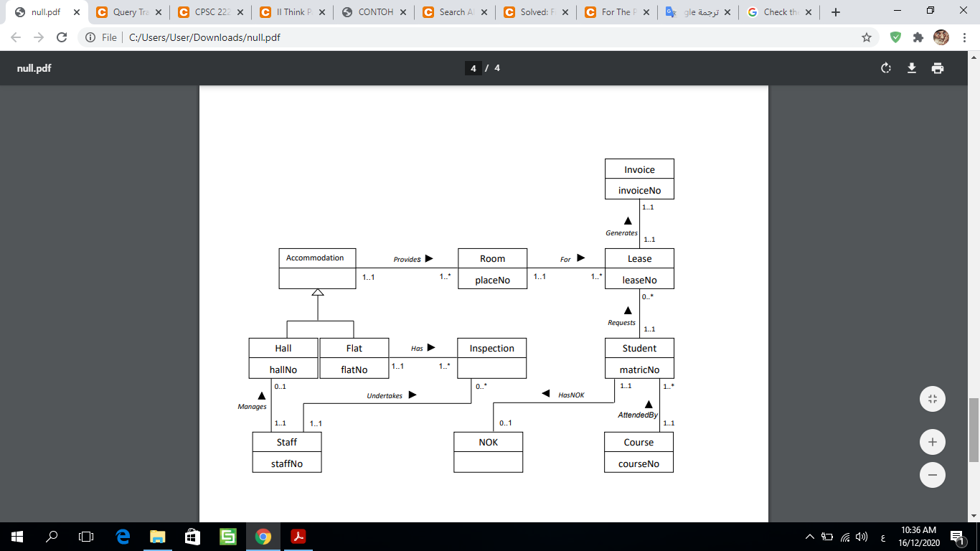Rotate the PDF page clockwise
Viewport: 980px width, 551px height.
tap(885, 67)
